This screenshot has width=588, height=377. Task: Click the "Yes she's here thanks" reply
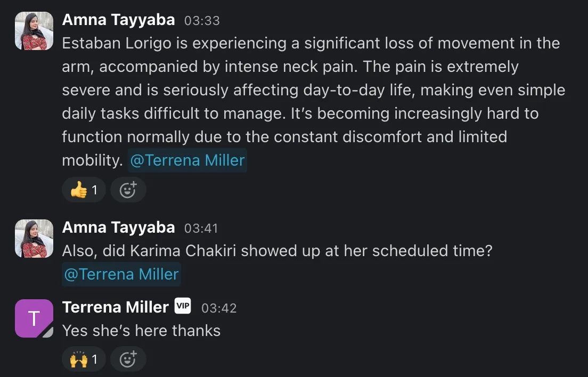[141, 331]
